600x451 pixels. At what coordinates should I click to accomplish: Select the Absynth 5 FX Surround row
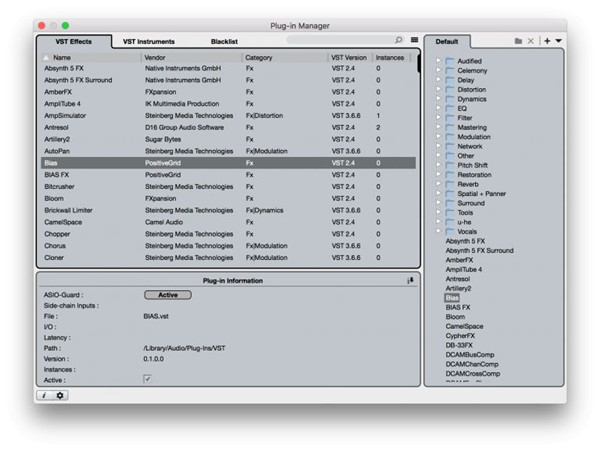(x=228, y=80)
